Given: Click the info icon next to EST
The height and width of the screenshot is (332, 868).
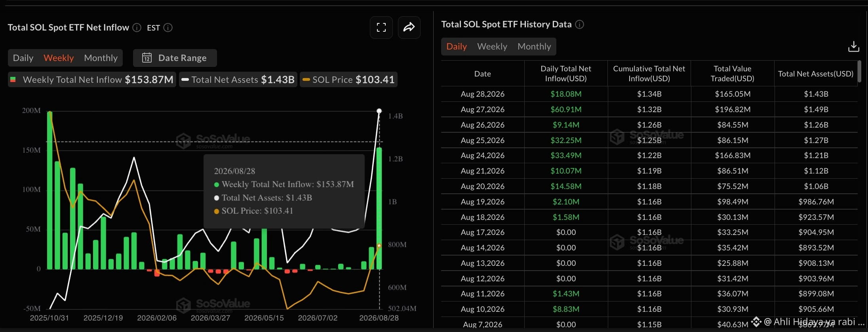Looking at the screenshot, I should (x=168, y=28).
